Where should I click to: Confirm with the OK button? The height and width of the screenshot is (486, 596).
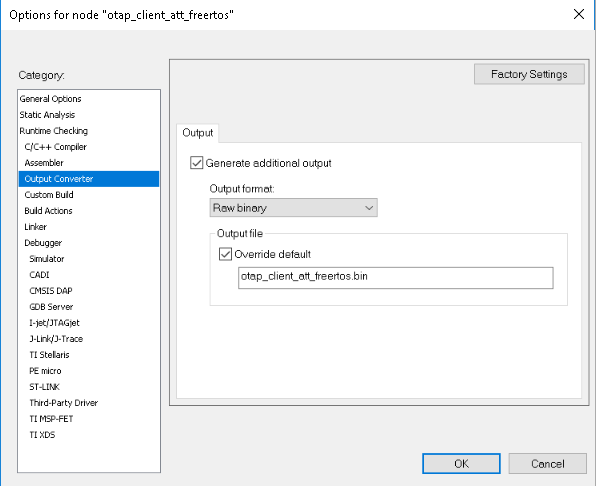(x=461, y=464)
